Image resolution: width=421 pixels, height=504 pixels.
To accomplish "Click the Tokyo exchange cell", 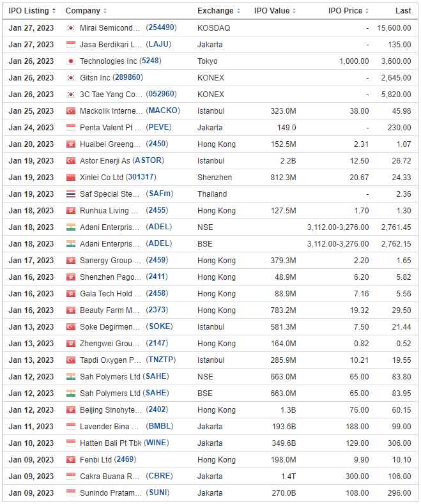I will [207, 61].
